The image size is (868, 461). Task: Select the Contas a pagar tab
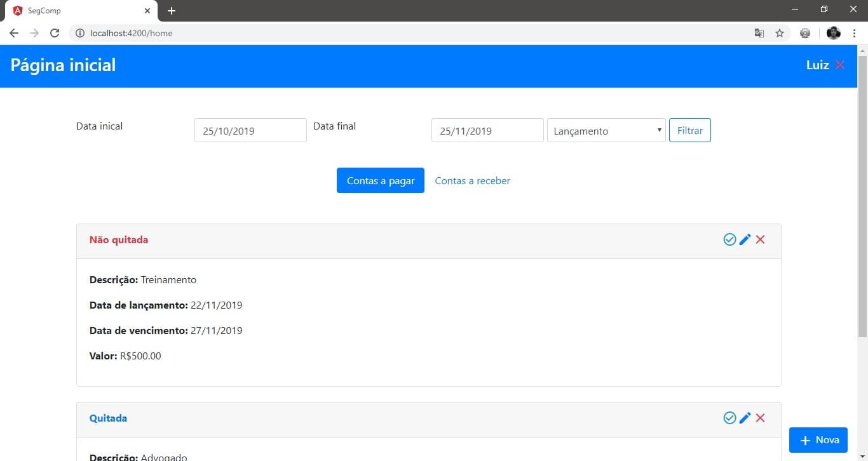point(380,181)
